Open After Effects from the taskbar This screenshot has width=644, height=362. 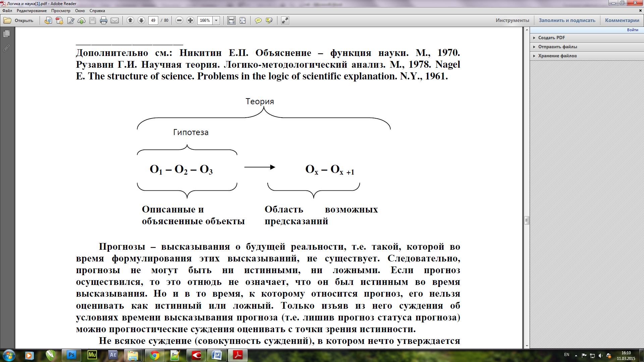coord(113,355)
